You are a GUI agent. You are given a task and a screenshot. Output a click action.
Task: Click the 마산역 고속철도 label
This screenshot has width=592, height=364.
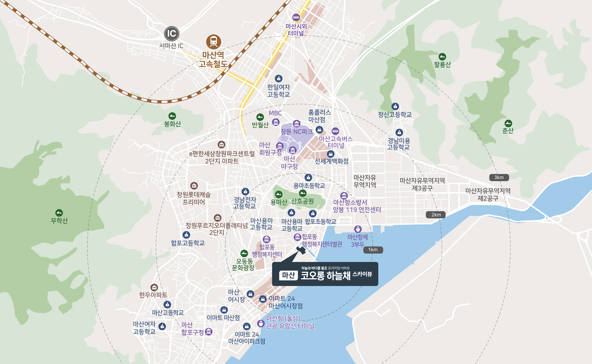tap(213, 59)
